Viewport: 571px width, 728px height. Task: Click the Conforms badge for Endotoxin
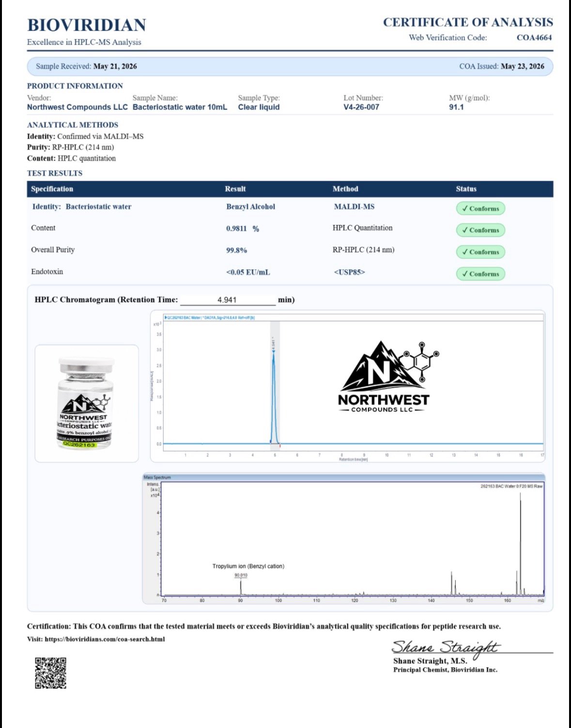[x=480, y=274]
